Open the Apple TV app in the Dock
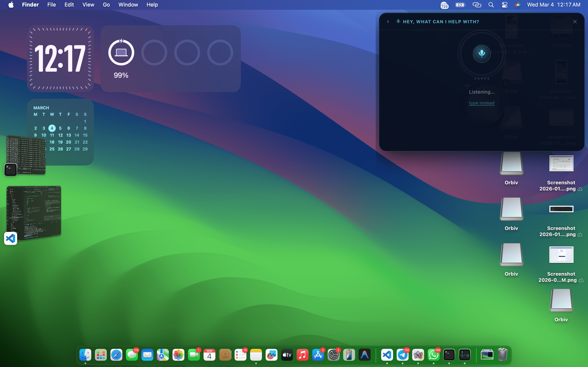The height and width of the screenshot is (367, 588). (x=287, y=355)
